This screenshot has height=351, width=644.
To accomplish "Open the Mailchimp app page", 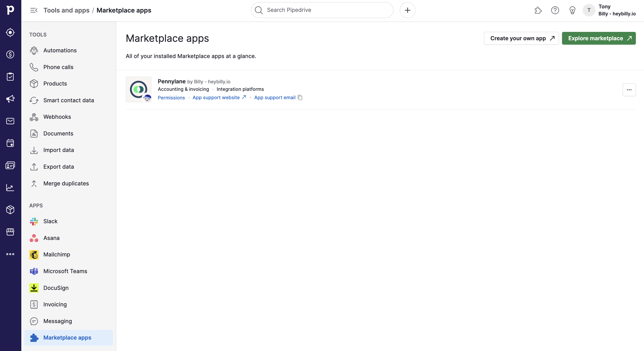I will pos(69,254).
